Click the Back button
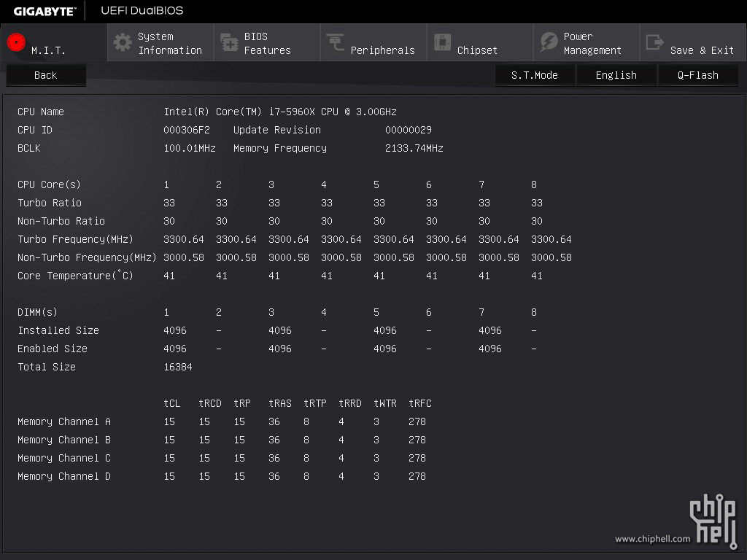 coord(46,75)
